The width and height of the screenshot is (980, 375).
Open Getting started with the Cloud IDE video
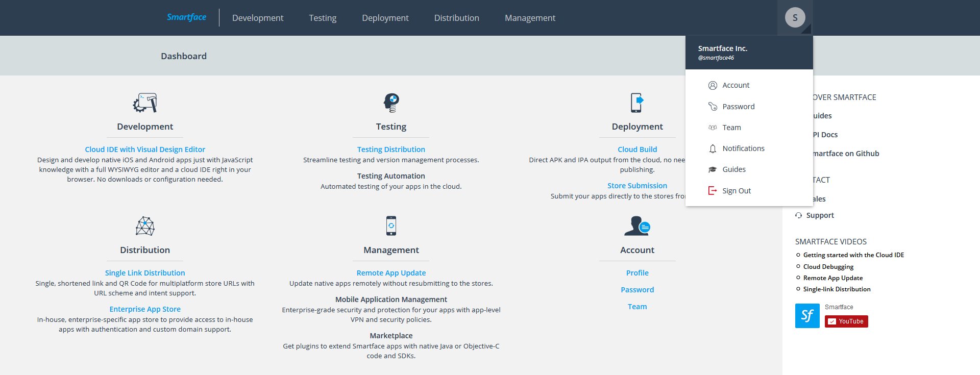853,255
